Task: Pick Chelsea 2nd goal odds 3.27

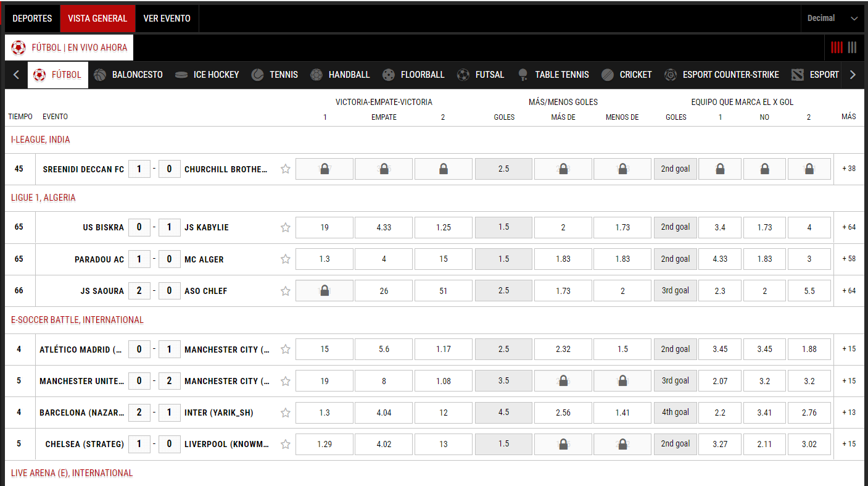Action: tap(720, 444)
